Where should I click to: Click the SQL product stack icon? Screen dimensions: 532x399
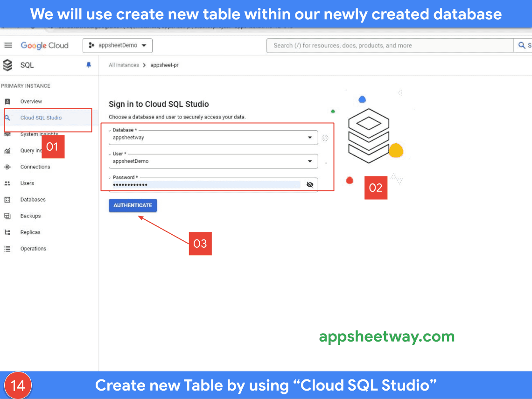(7, 65)
